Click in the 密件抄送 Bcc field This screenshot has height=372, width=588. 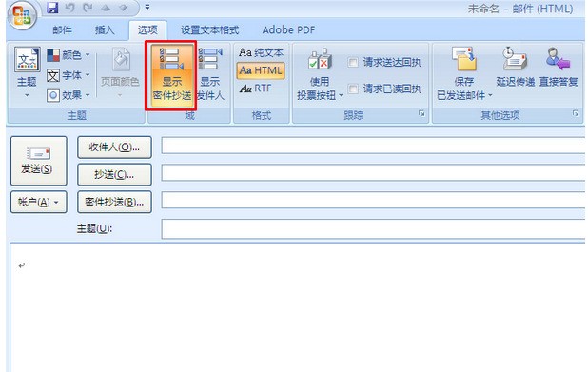[374, 200]
